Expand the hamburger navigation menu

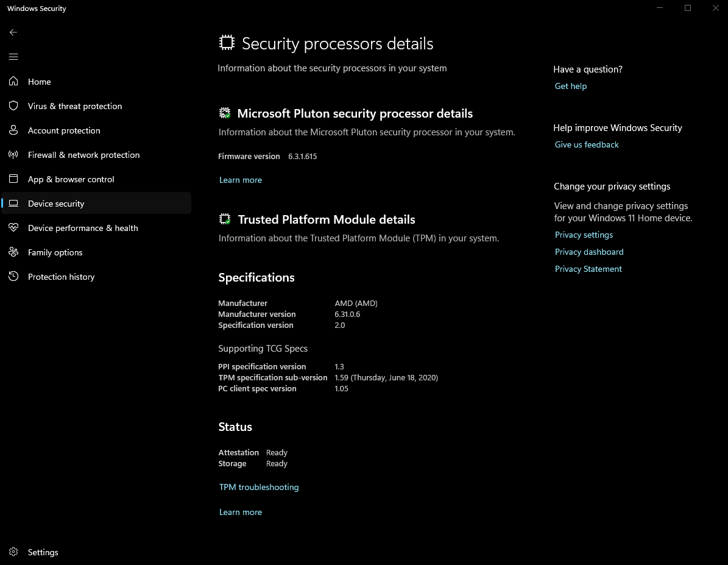point(13,57)
